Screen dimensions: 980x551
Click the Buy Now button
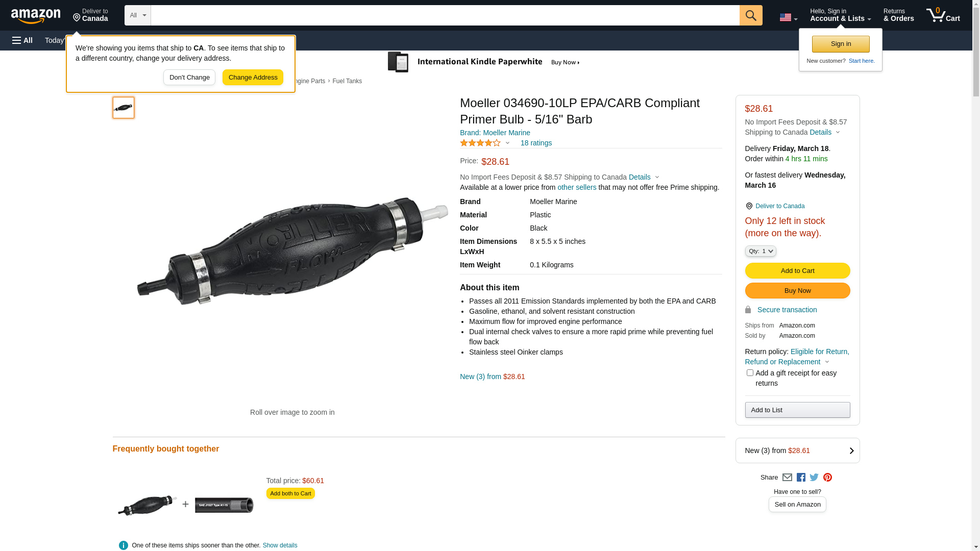797,291
